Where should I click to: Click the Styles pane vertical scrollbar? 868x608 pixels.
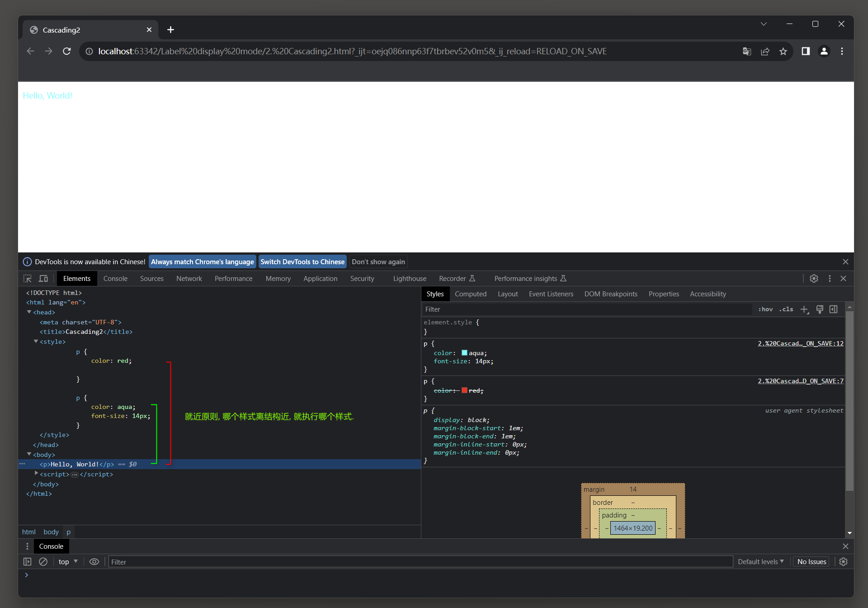point(849,400)
